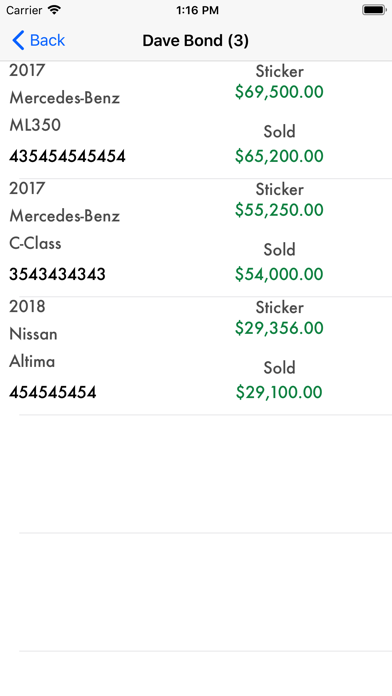Tap sold price $65,200.00
The image size is (392, 696).
(279, 156)
